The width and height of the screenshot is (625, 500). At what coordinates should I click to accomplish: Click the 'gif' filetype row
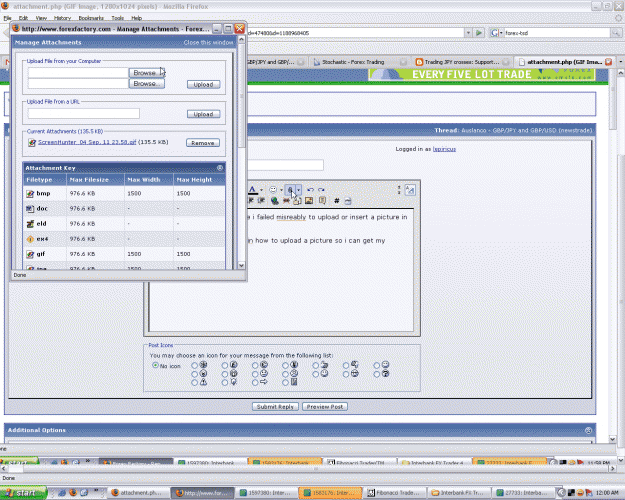[x=124, y=254]
